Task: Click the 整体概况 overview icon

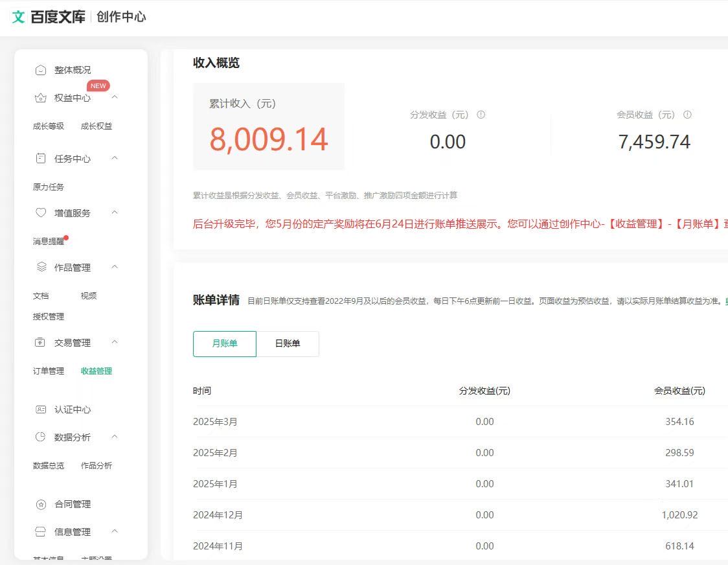Action: pos(41,70)
